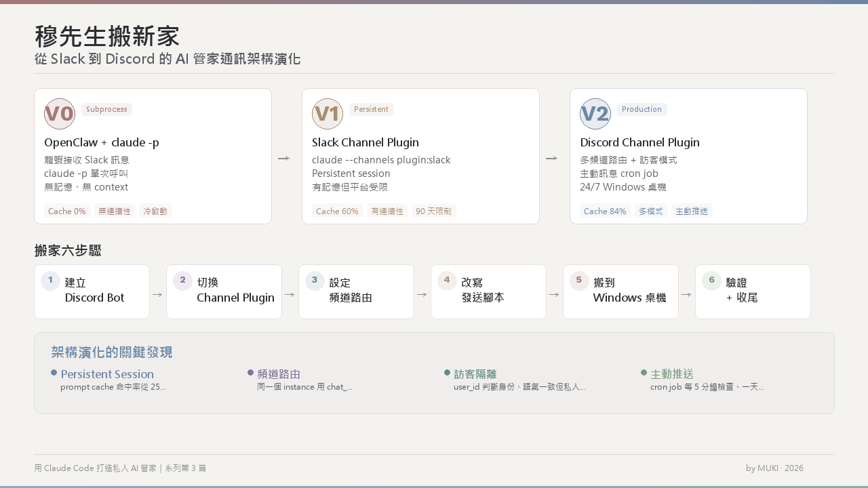Click the 多模式 chip

(x=651, y=211)
